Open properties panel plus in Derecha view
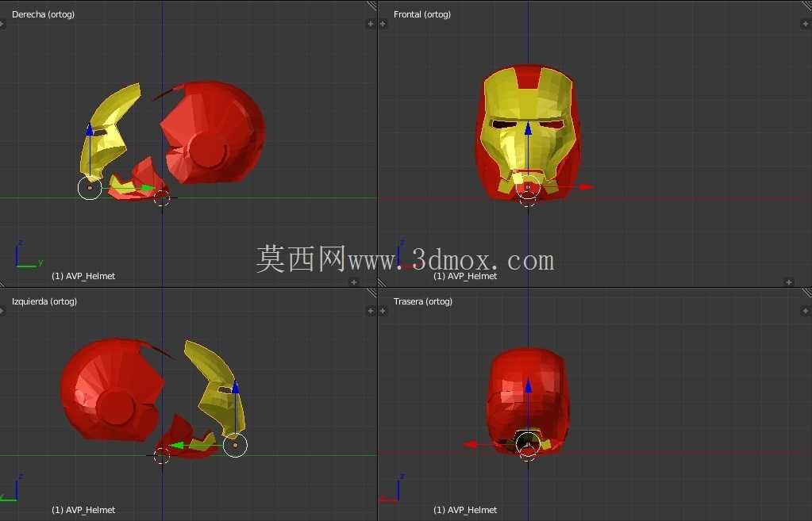 tap(370, 23)
